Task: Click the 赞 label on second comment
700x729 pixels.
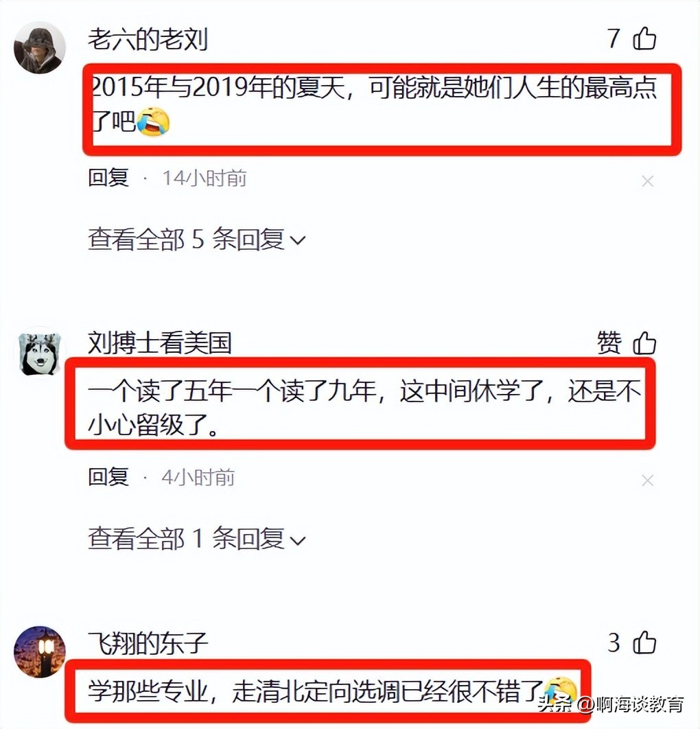Action: (x=609, y=343)
